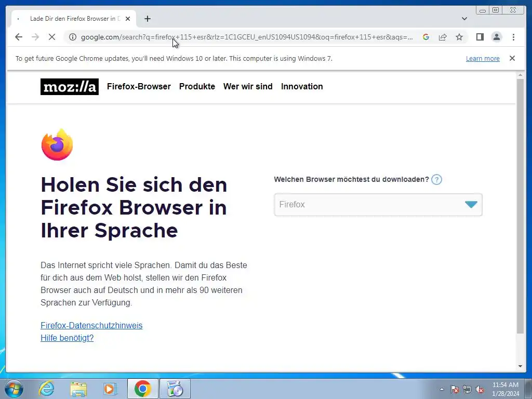The height and width of the screenshot is (399, 532).
Task: Open the Chrome side panel
Action: point(480,37)
